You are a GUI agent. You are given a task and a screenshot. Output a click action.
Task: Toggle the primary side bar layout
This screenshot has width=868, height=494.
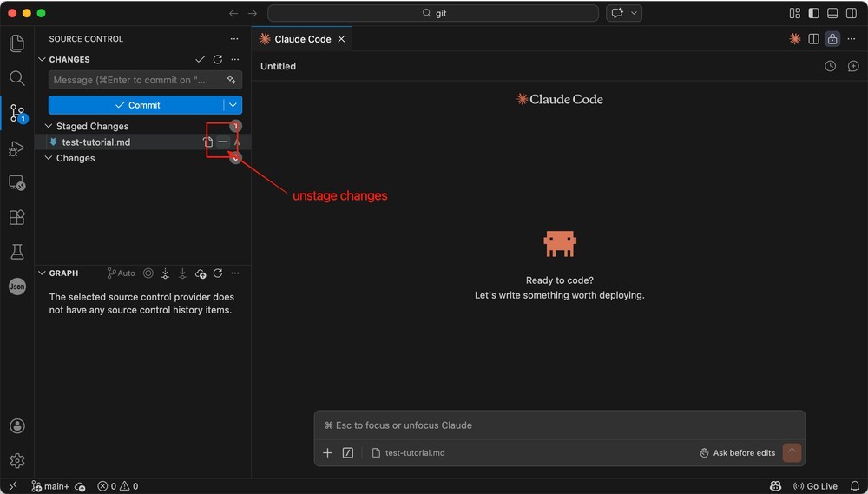(813, 13)
